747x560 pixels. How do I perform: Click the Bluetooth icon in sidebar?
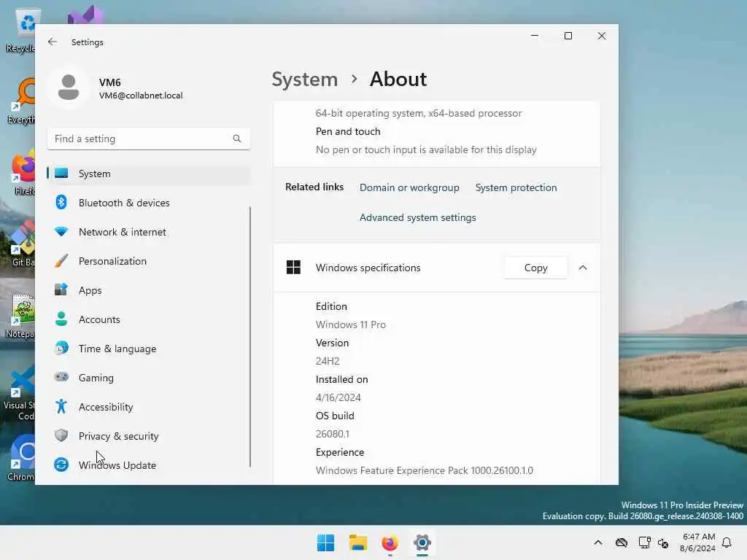[61, 203]
